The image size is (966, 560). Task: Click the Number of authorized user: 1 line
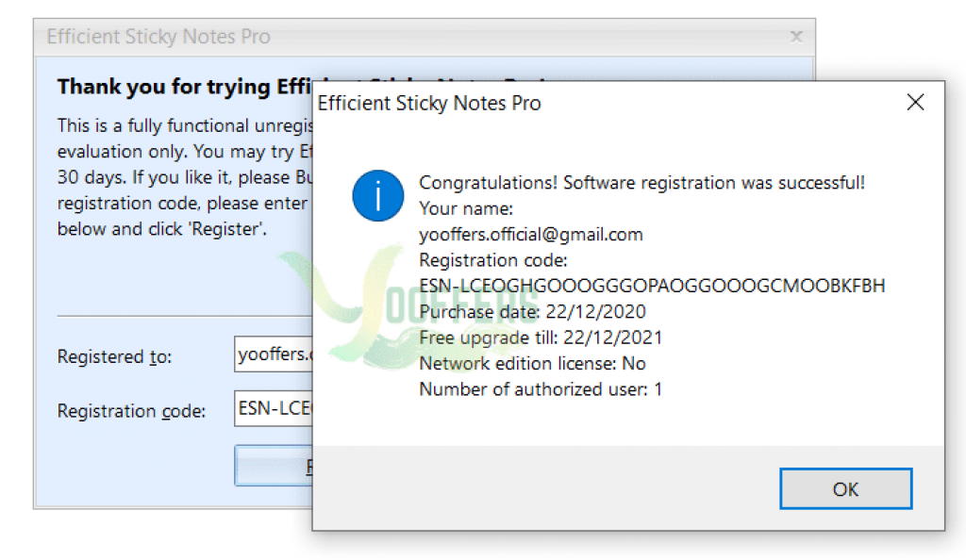tap(541, 389)
